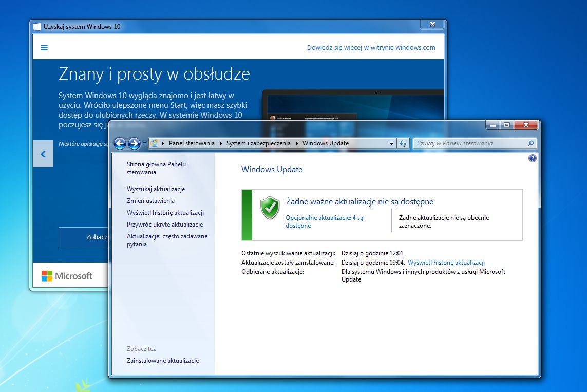The height and width of the screenshot is (392, 587).
Task: Click Wyświetl historię aktualizacji link next to 09:04
Action: point(446,263)
